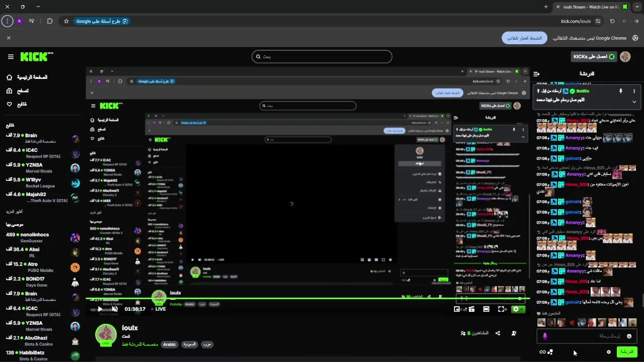Open AbuGhazi Slots & Casino channel

click(42, 340)
